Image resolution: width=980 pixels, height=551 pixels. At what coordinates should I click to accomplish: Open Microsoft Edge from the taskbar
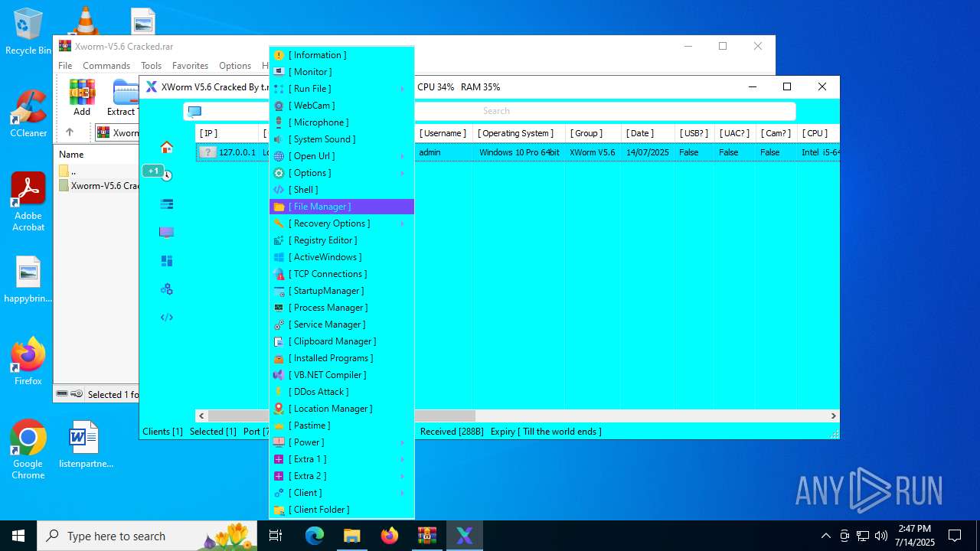tap(315, 536)
